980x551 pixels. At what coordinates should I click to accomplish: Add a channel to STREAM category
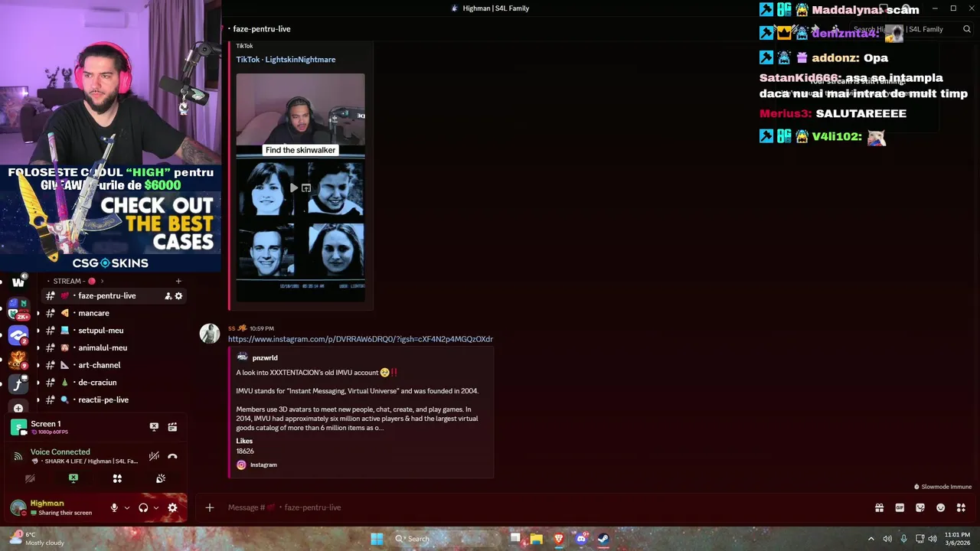pyautogui.click(x=178, y=281)
